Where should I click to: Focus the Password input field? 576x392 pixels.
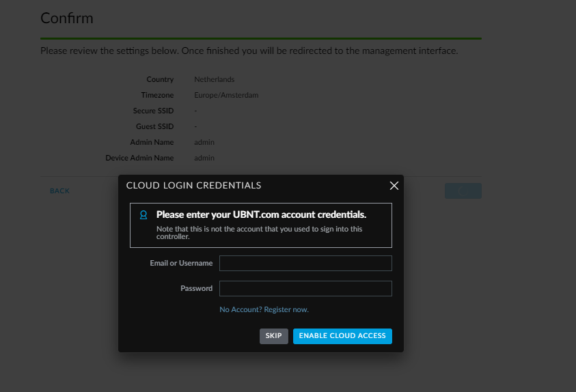[305, 288]
